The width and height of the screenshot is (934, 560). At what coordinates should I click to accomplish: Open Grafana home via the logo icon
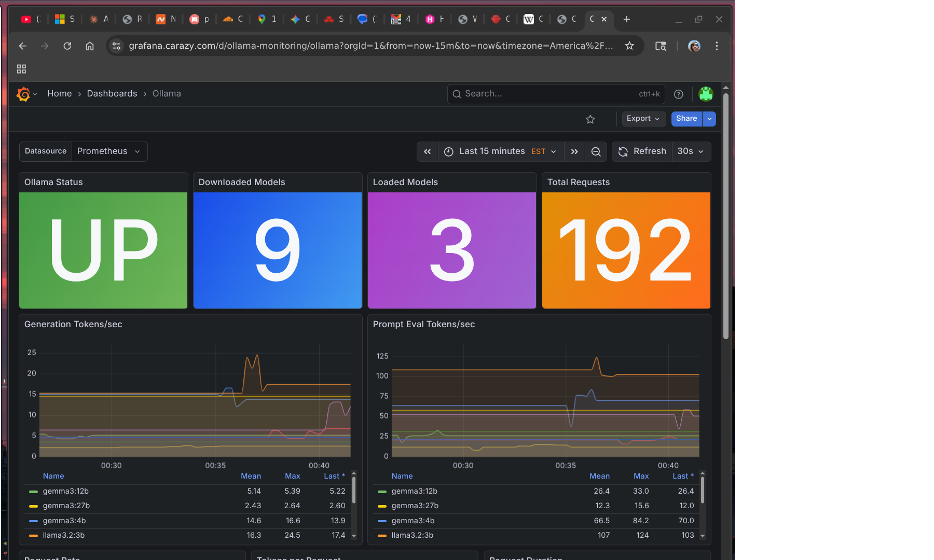point(23,94)
